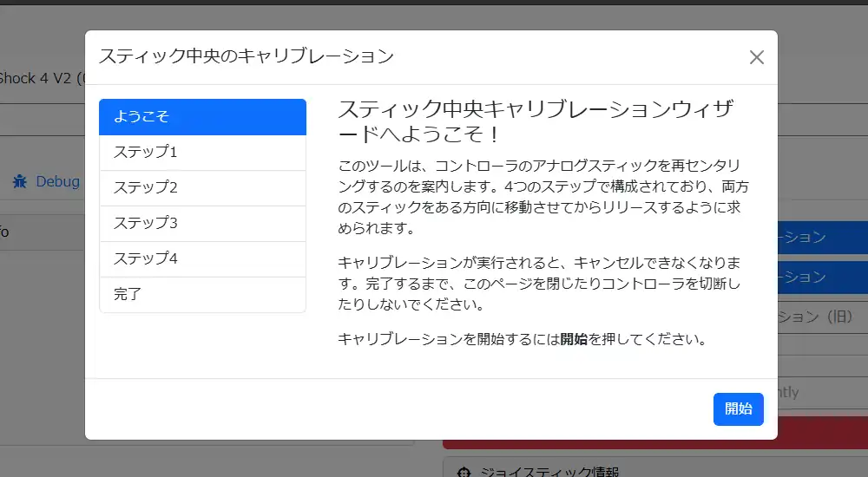
Task: Click the Debug bug icon behind the dialog
Action: [20, 181]
